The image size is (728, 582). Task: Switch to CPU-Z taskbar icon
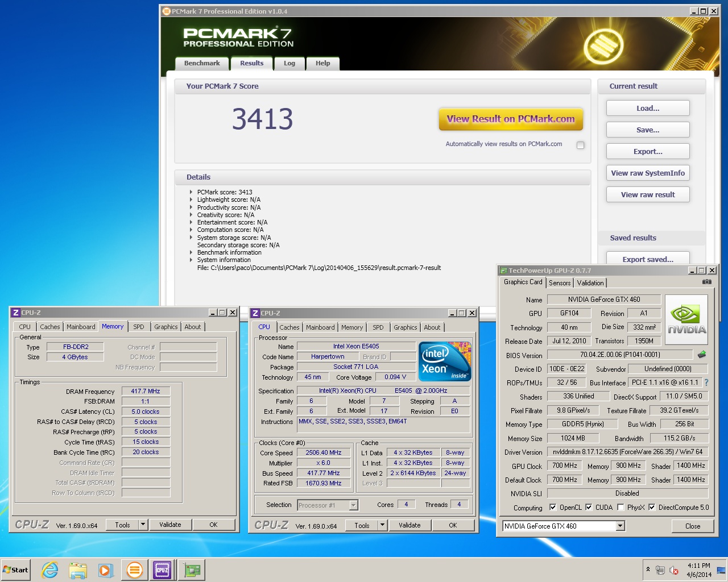point(162,569)
